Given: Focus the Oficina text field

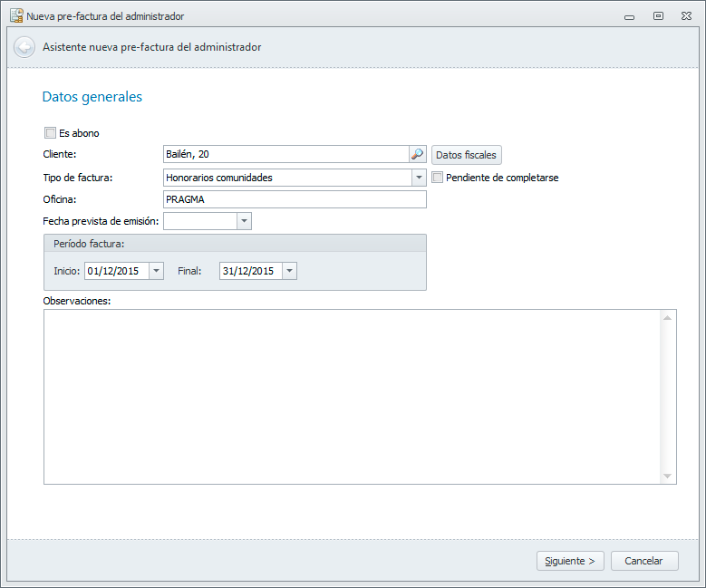Looking at the screenshot, I should click(x=295, y=199).
